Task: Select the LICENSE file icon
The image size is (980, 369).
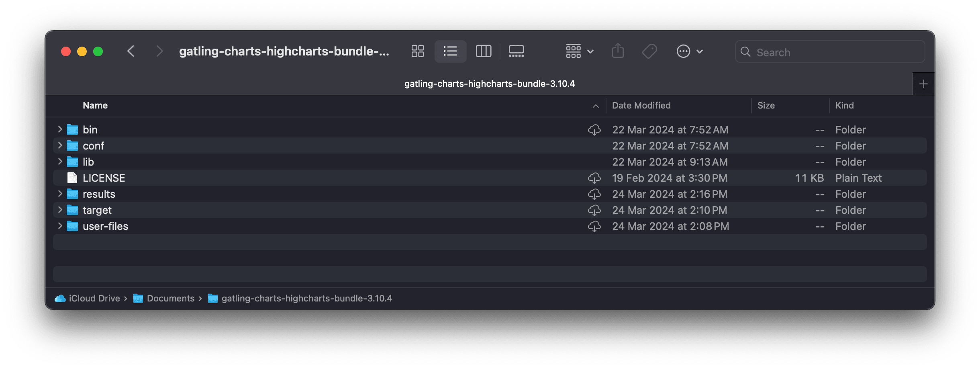Action: pos(72,178)
